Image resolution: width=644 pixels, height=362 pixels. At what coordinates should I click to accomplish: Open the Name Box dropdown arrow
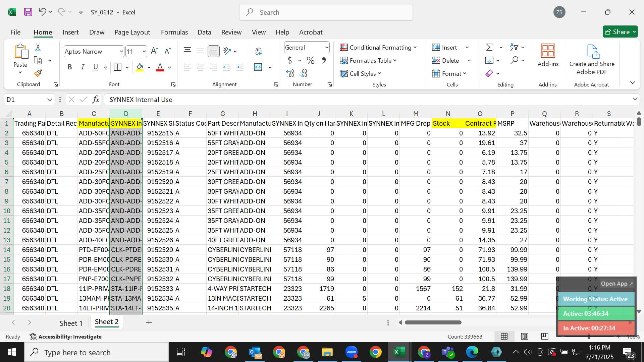pos(49,100)
